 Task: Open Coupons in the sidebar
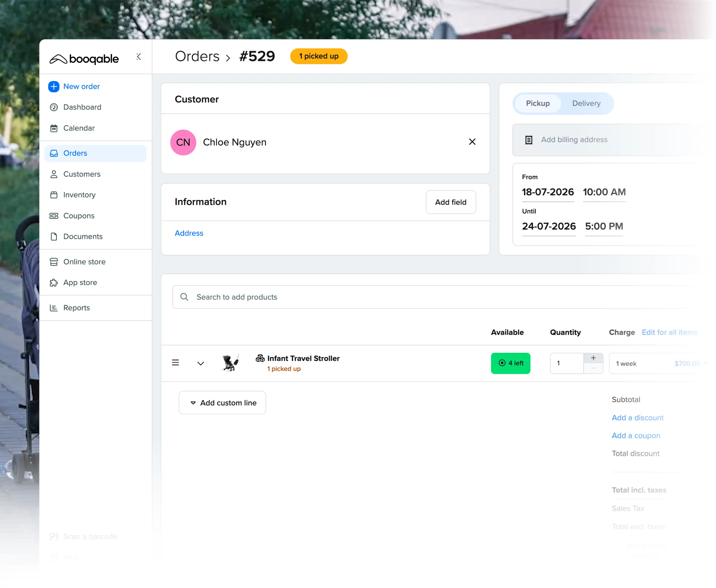(79, 216)
